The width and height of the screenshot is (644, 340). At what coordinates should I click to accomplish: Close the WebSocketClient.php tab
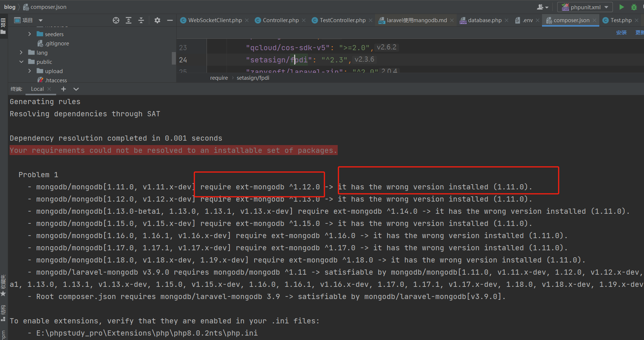coord(247,20)
